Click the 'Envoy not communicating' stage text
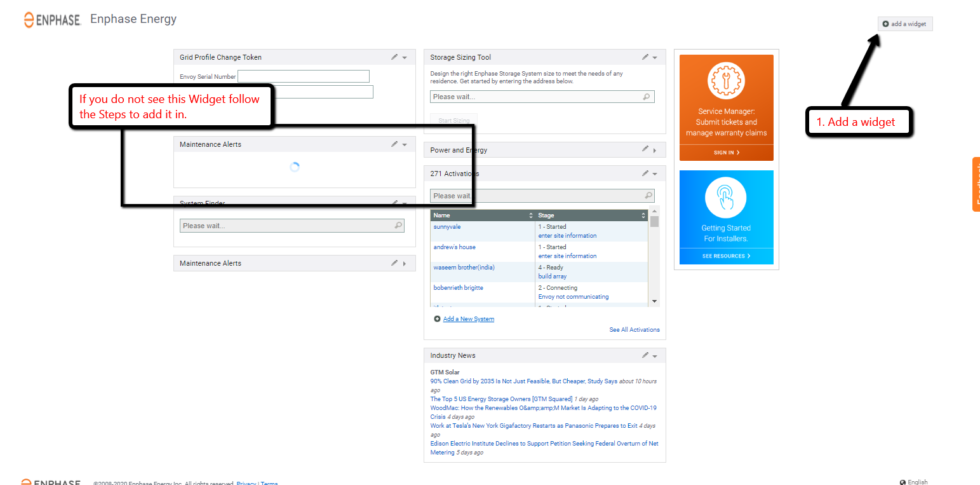 (x=574, y=297)
